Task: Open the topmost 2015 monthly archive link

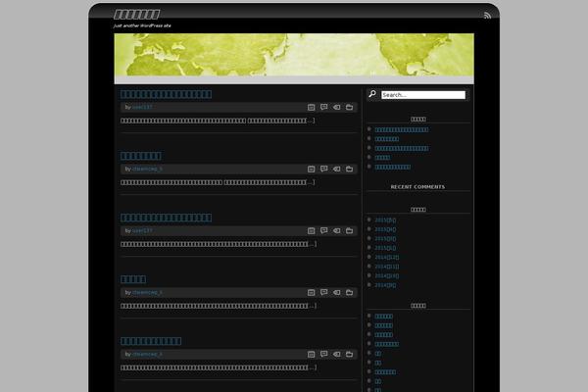Action: [x=385, y=220]
